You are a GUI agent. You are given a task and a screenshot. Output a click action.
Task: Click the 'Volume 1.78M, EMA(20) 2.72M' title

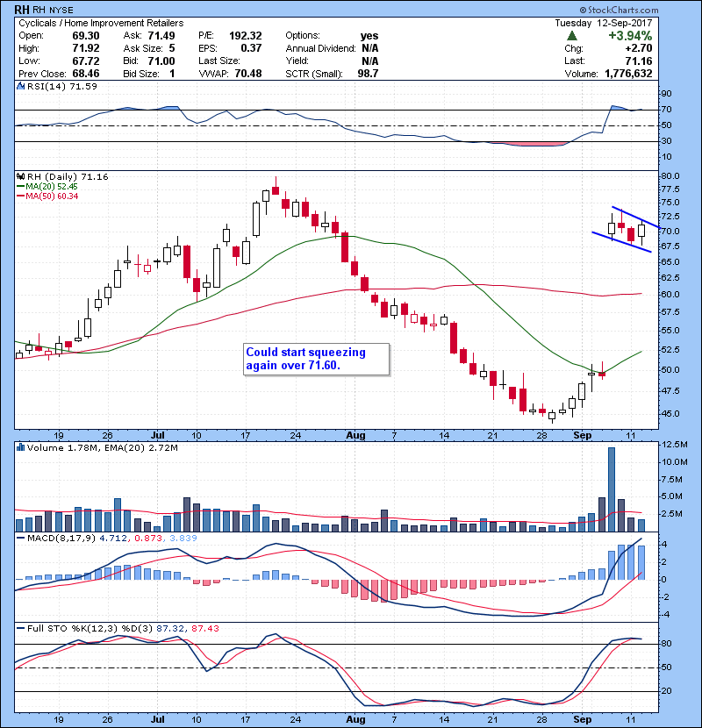102,448
